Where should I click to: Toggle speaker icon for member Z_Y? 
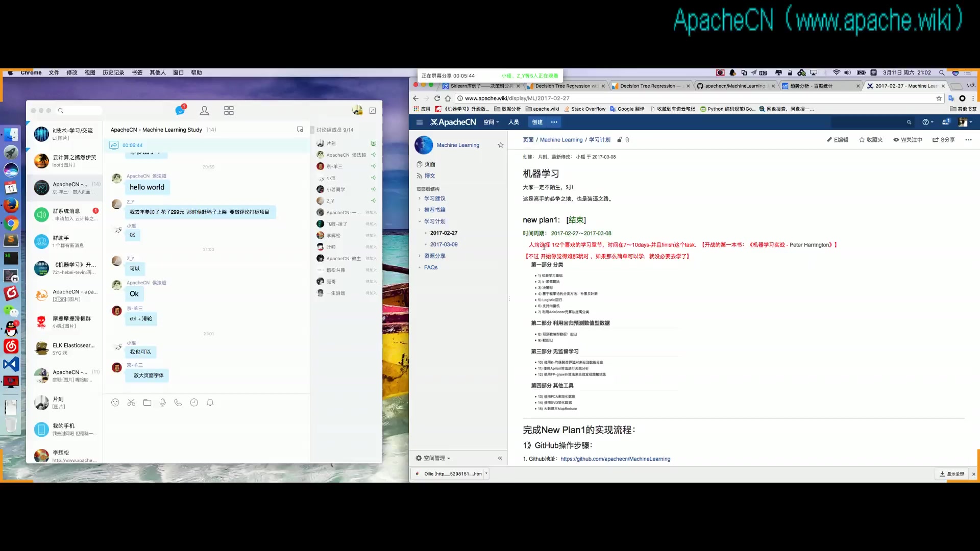pos(373,201)
